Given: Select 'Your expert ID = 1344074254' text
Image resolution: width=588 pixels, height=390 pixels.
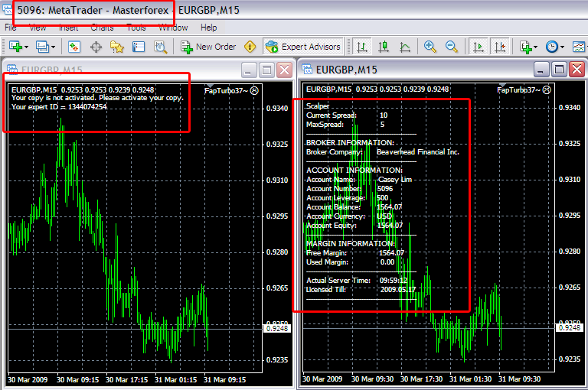Looking at the screenshot, I should click(x=59, y=107).
